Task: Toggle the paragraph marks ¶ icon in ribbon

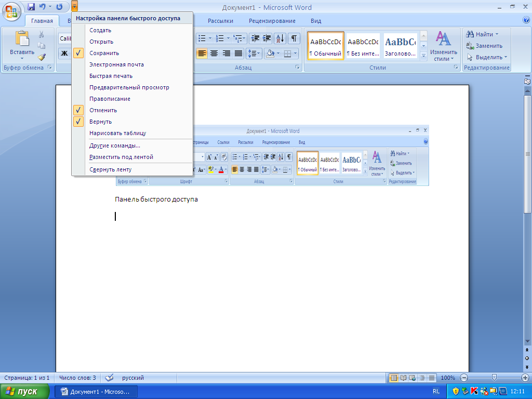Action: point(294,38)
